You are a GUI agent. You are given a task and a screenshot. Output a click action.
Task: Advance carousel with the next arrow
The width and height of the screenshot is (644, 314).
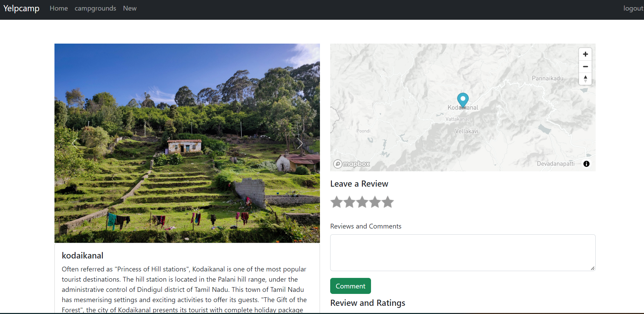coord(300,143)
